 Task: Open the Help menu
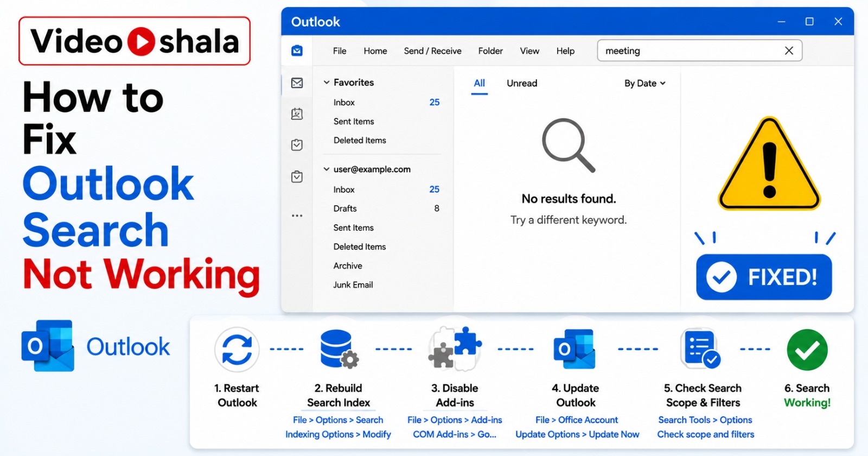pos(565,51)
